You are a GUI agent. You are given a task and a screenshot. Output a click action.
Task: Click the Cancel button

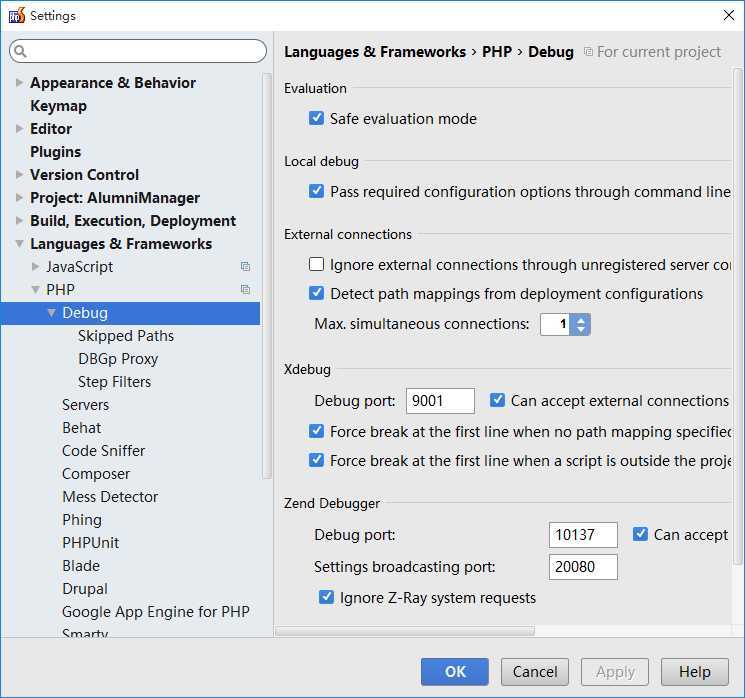click(535, 671)
